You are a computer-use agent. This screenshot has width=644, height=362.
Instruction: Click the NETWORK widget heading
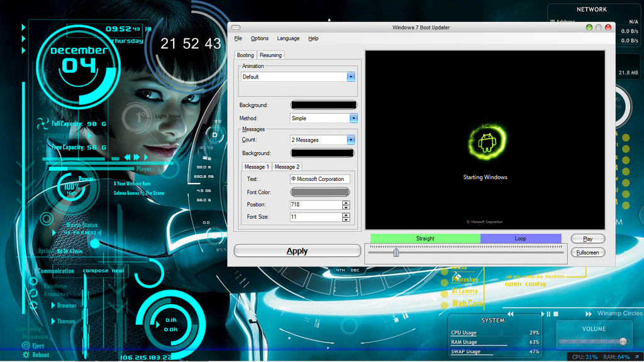(x=591, y=9)
